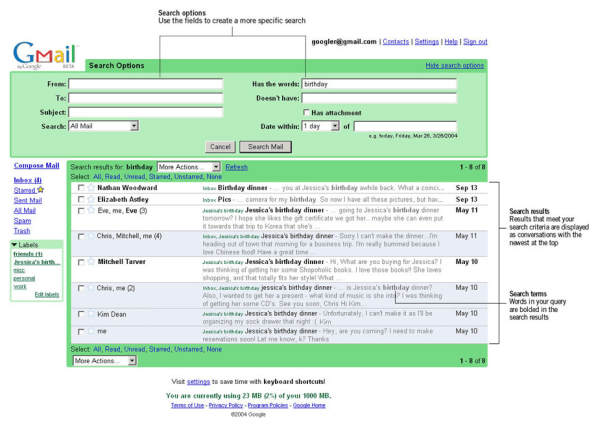
Task: Open the top More Actions dropdown
Action: click(x=189, y=167)
